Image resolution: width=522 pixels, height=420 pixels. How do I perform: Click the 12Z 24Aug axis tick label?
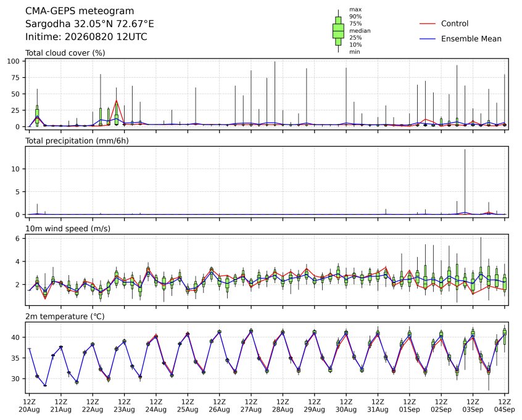coord(156,406)
